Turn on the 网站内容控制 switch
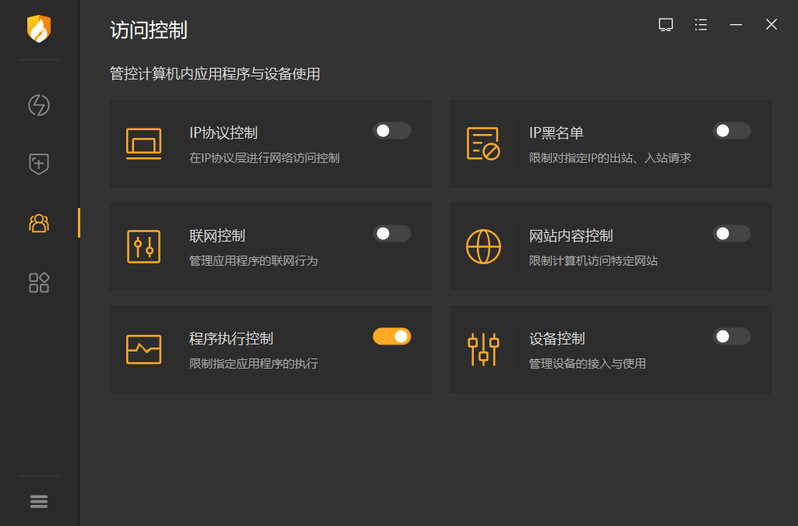This screenshot has height=526, width=798. [x=731, y=233]
